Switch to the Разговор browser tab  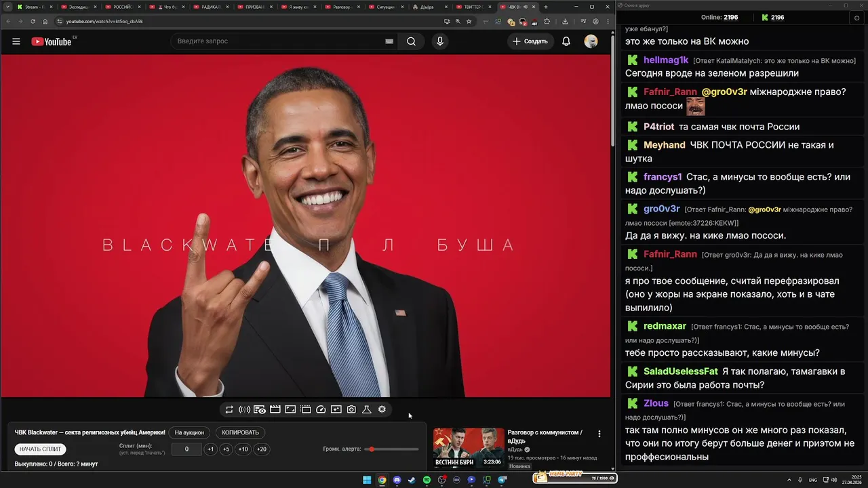pos(342,7)
